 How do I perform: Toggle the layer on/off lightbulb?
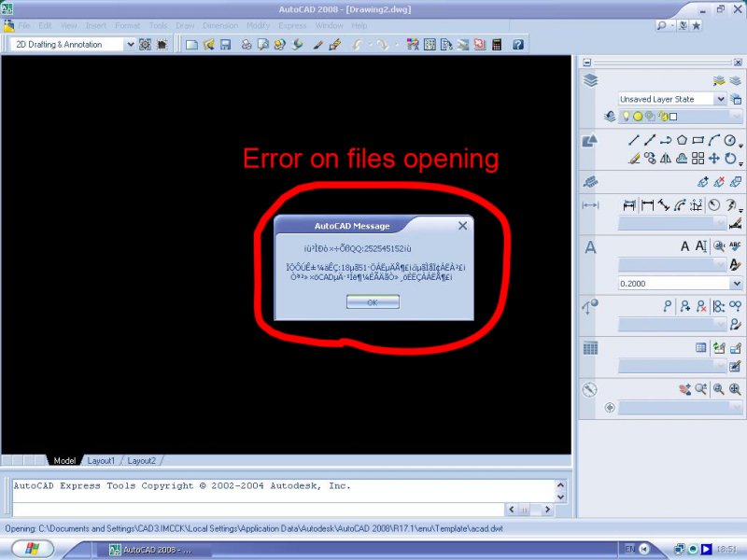pyautogui.click(x=626, y=116)
